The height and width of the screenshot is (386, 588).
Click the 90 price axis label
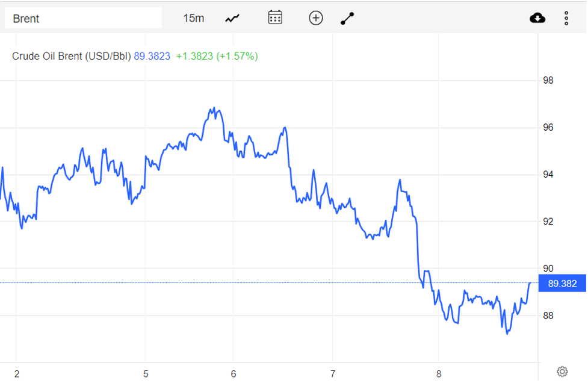tap(548, 269)
